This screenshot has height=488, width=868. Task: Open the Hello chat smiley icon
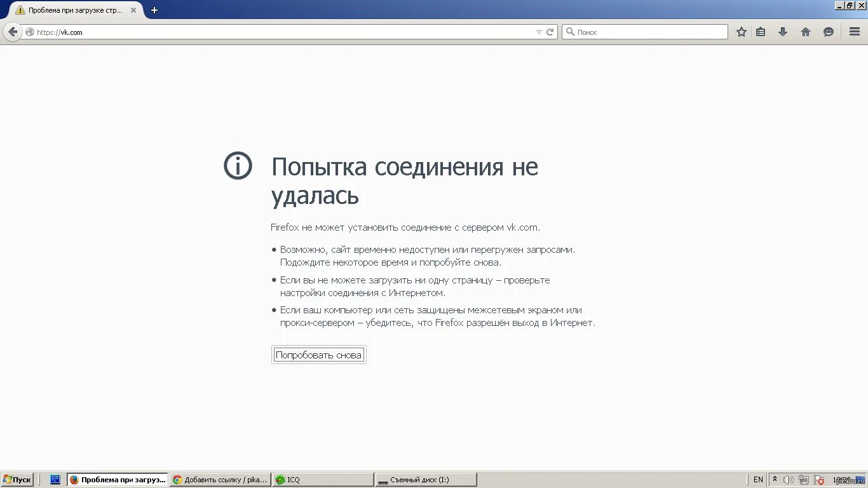point(829,32)
